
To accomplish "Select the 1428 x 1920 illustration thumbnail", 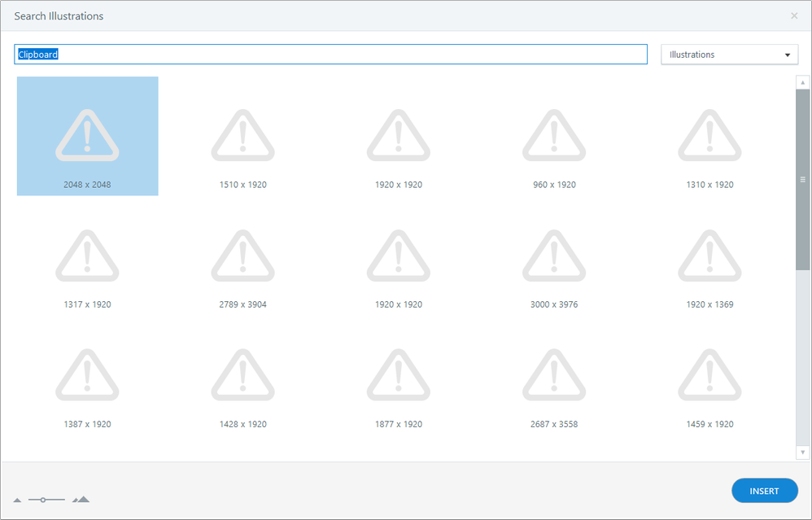I will tap(243, 375).
